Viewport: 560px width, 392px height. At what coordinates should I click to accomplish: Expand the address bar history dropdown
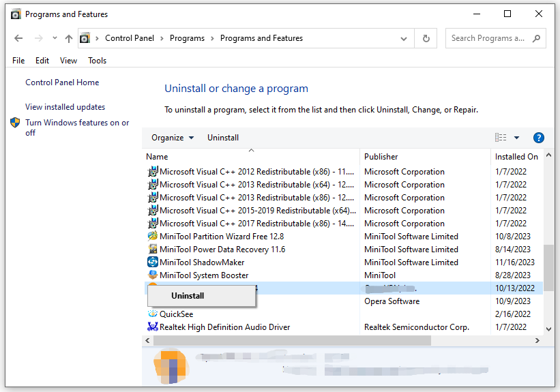(x=404, y=39)
